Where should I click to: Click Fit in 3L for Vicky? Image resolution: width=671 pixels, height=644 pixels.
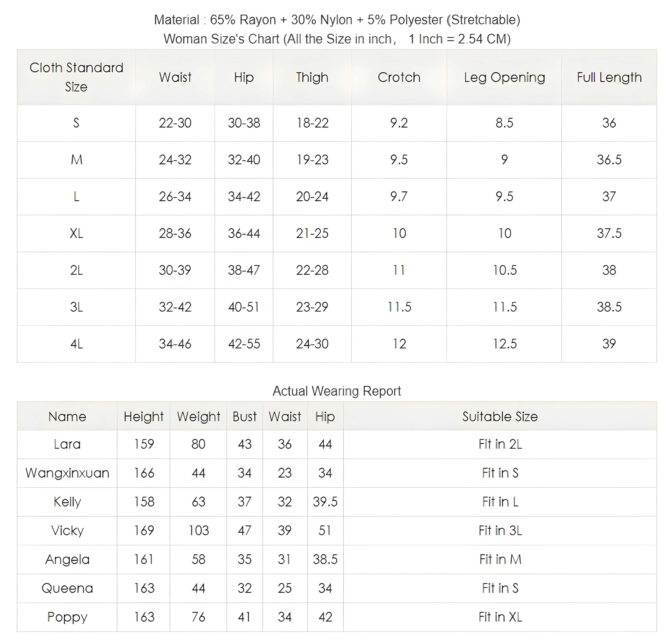coord(500,530)
